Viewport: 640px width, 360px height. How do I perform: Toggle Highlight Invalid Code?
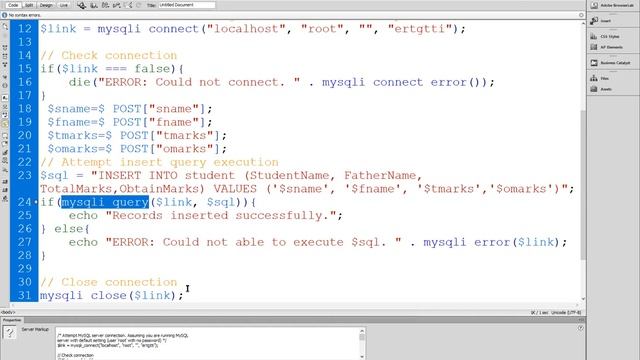point(5,107)
